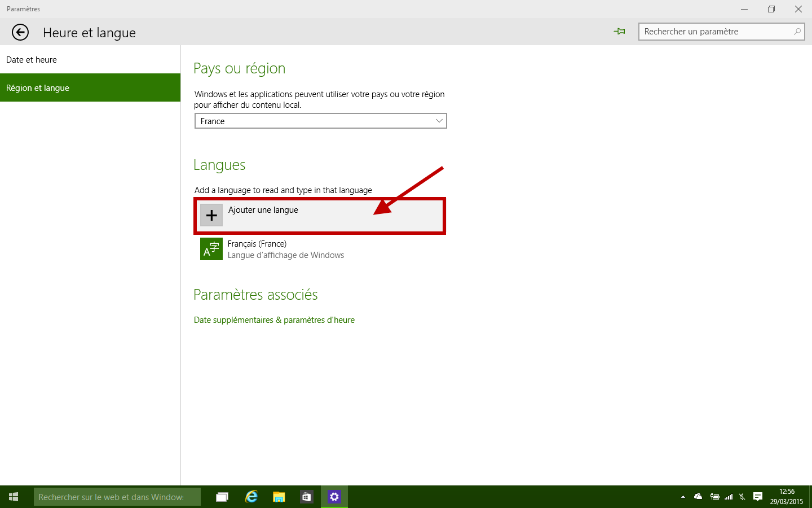
Task: Open File Explorer from the taskbar
Action: (x=279, y=497)
